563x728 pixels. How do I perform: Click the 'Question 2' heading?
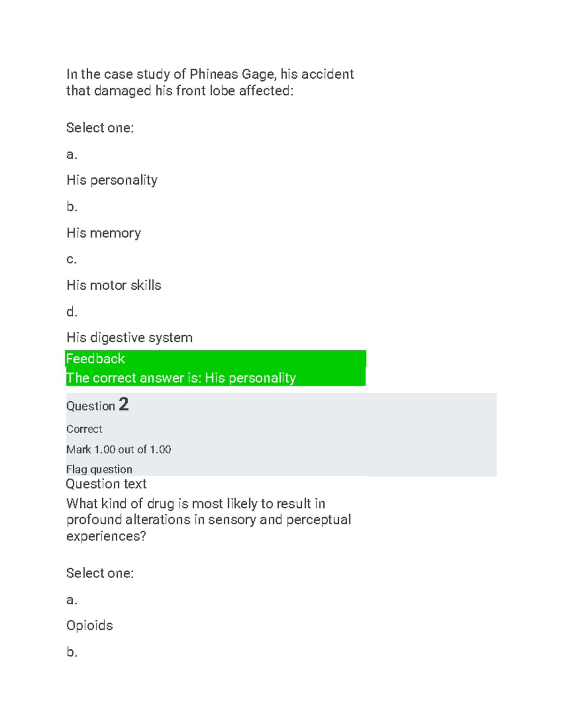97,405
